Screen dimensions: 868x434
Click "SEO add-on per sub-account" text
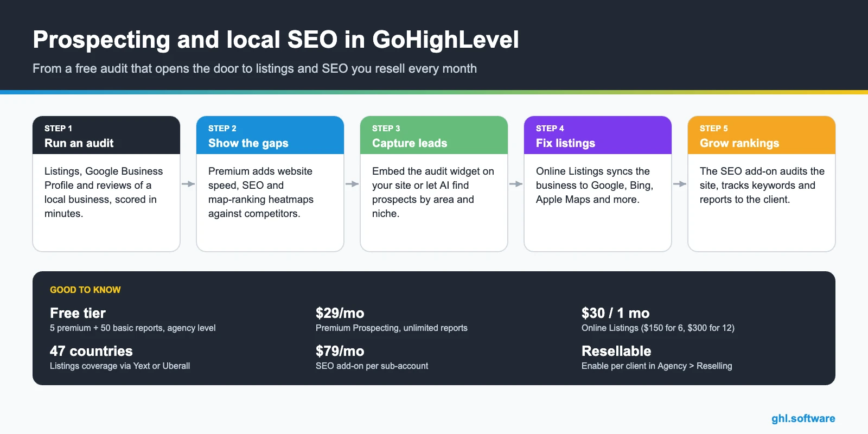[x=372, y=366]
